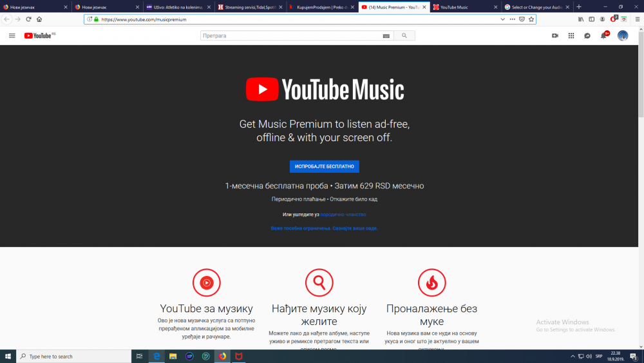Go forward in Firefox history
644x363 pixels.
(x=17, y=19)
